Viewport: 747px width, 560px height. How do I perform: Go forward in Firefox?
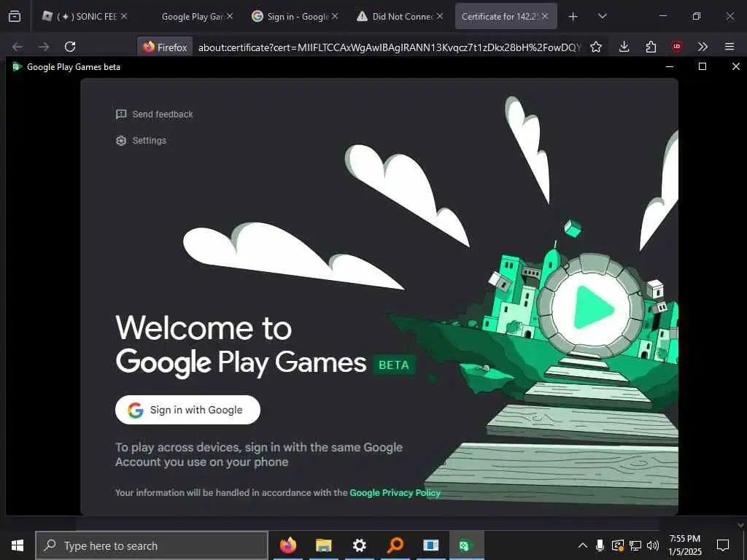coord(44,47)
